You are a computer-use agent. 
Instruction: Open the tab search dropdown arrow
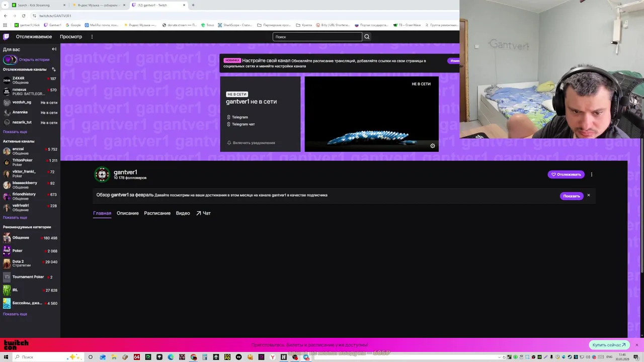tap(5, 5)
